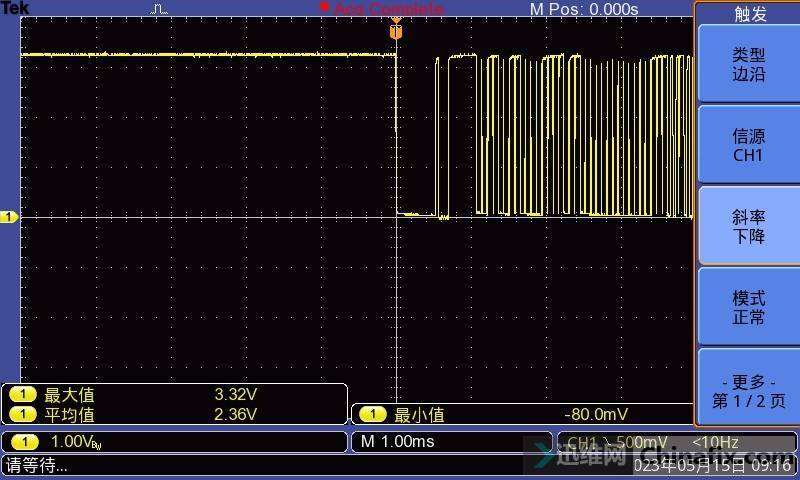Click the orange trigger position marker
The image size is (800, 480).
[396, 32]
